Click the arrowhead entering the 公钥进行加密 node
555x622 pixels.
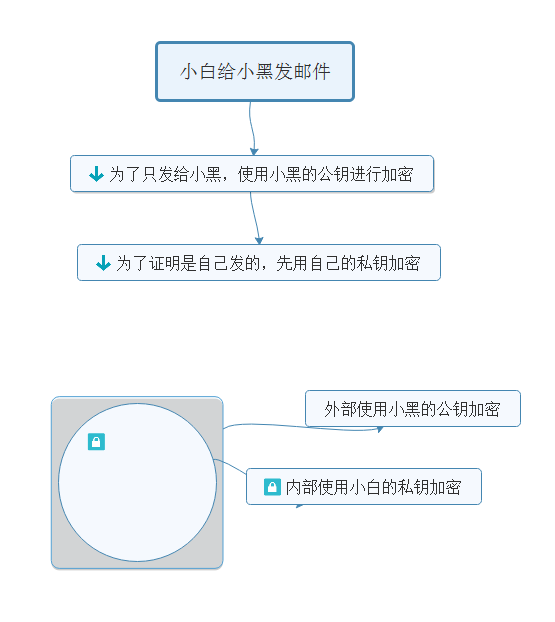[254, 152]
